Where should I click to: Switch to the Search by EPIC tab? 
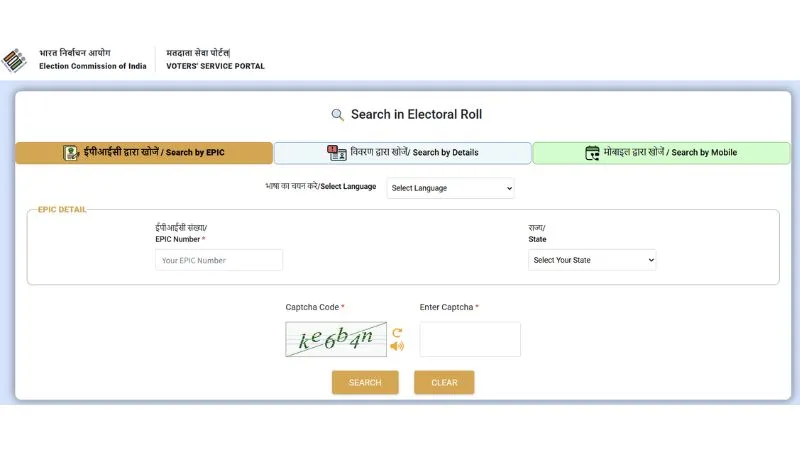coord(144,153)
